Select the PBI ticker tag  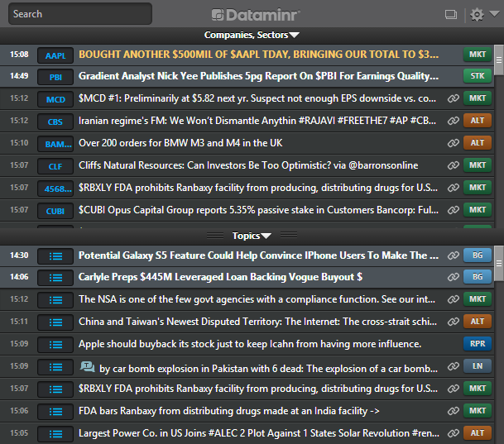coord(55,77)
